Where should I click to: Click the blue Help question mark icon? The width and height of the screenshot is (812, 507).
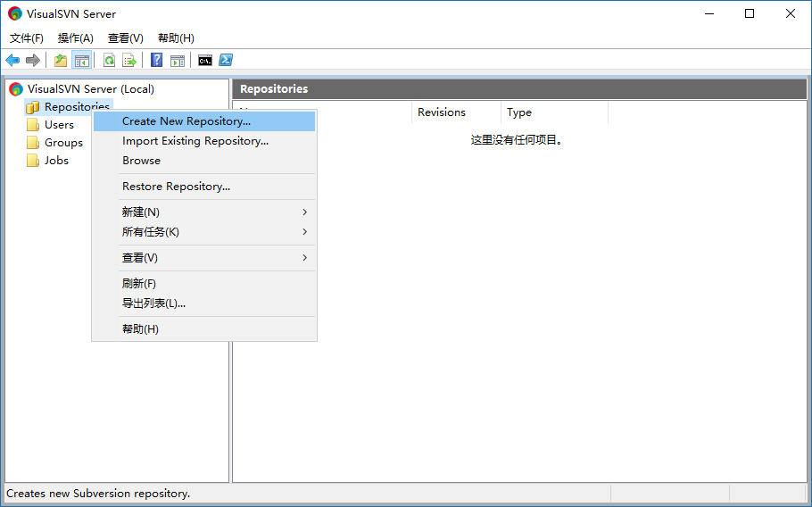tap(156, 60)
